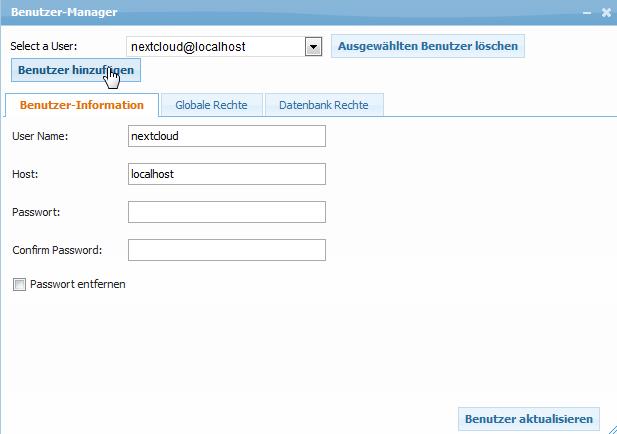617x434 pixels.
Task: Click the 'Host:' label
Action: click(25, 174)
